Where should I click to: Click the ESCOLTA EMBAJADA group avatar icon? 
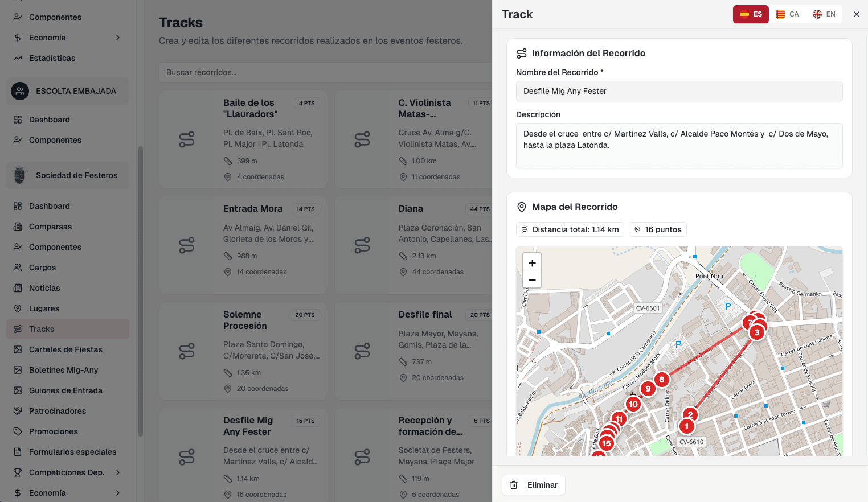pyautogui.click(x=20, y=91)
